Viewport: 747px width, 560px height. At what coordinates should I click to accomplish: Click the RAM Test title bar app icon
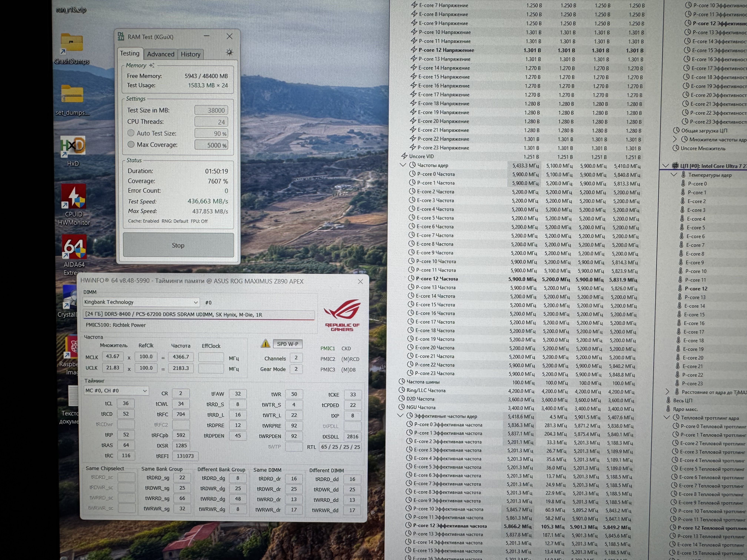121,36
